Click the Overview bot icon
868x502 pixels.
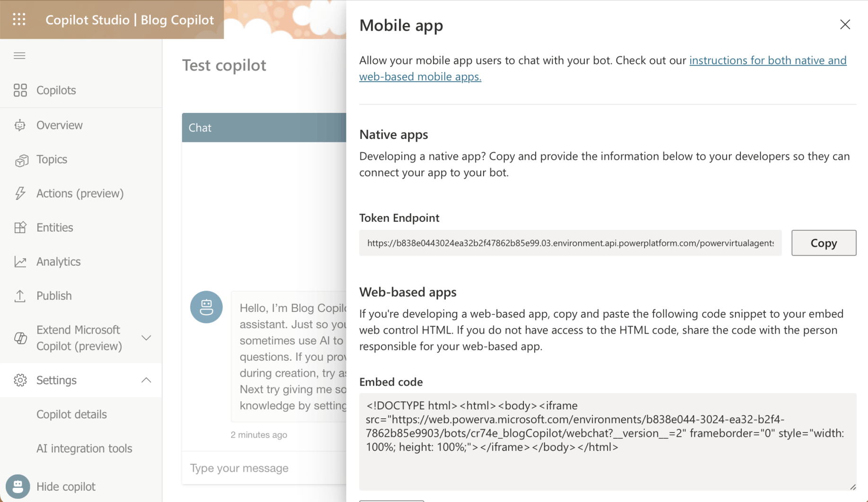click(20, 125)
